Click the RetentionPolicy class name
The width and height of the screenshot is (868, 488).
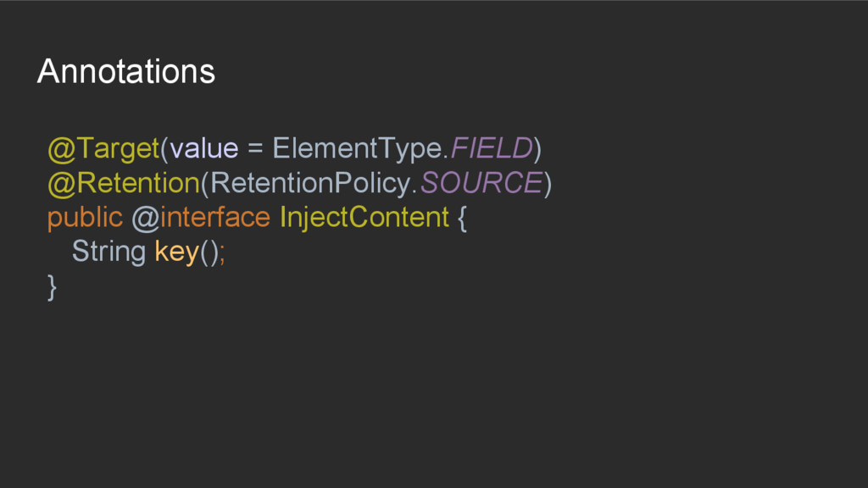pos(311,183)
